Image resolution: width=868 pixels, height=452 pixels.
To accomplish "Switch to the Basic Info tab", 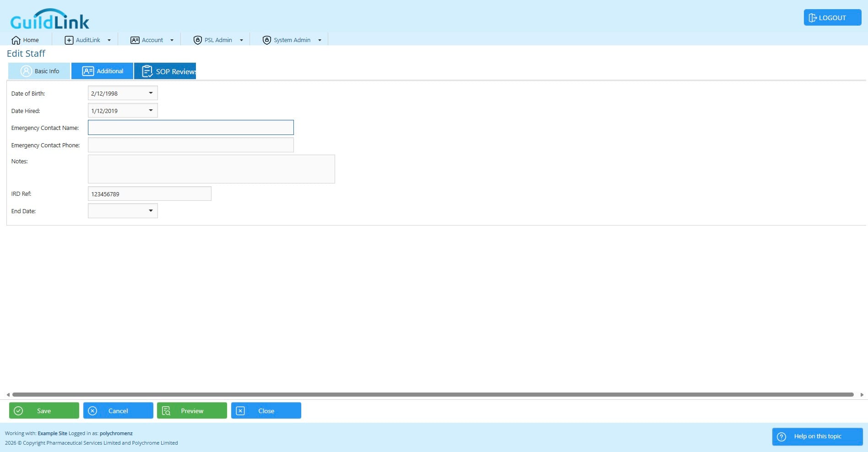I will pos(39,71).
